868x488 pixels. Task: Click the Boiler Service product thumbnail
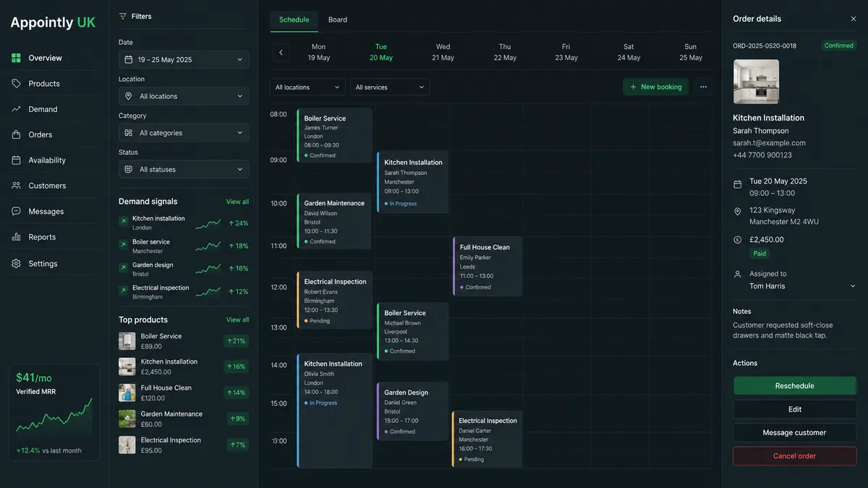coord(127,341)
